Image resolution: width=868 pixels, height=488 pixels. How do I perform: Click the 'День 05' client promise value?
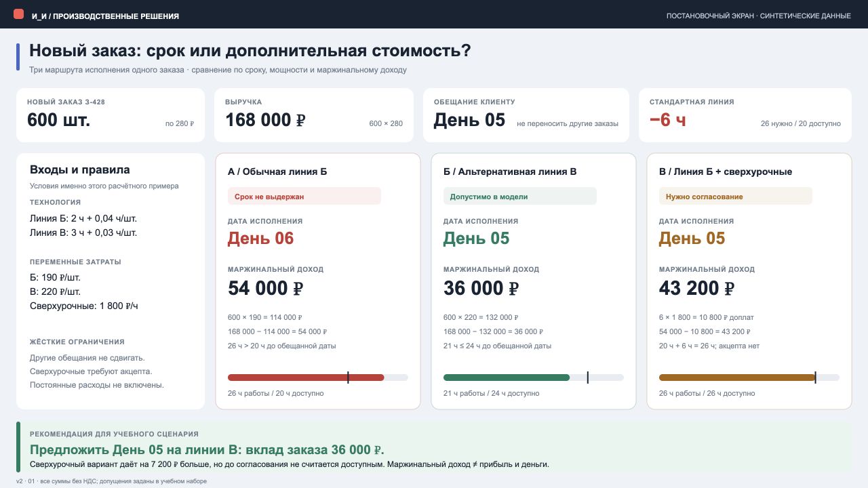coord(469,120)
